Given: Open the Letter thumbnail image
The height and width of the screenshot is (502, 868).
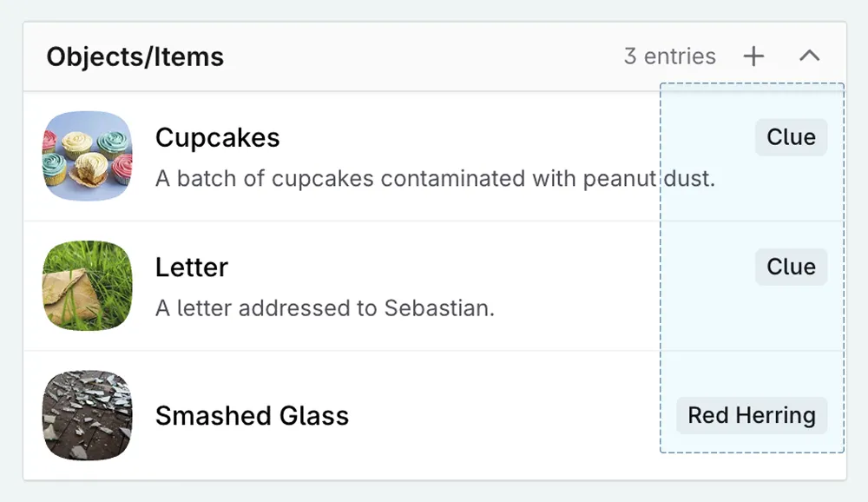Looking at the screenshot, I should [x=87, y=285].
